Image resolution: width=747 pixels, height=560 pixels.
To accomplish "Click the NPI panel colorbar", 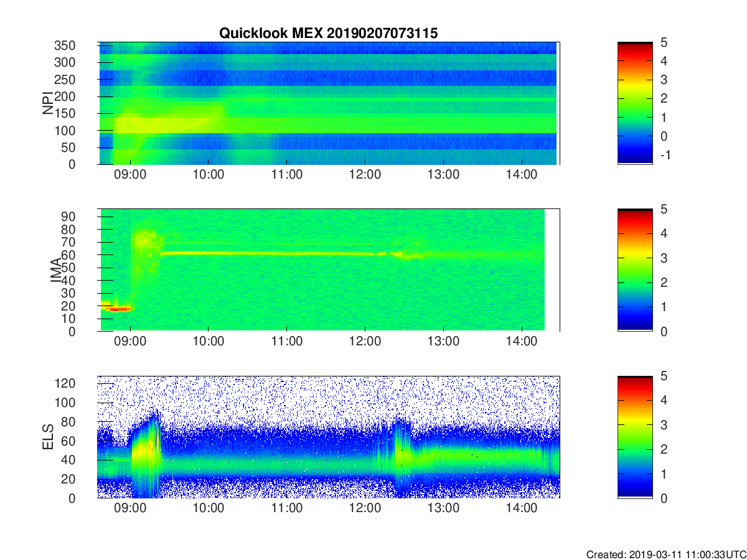I will click(x=635, y=103).
